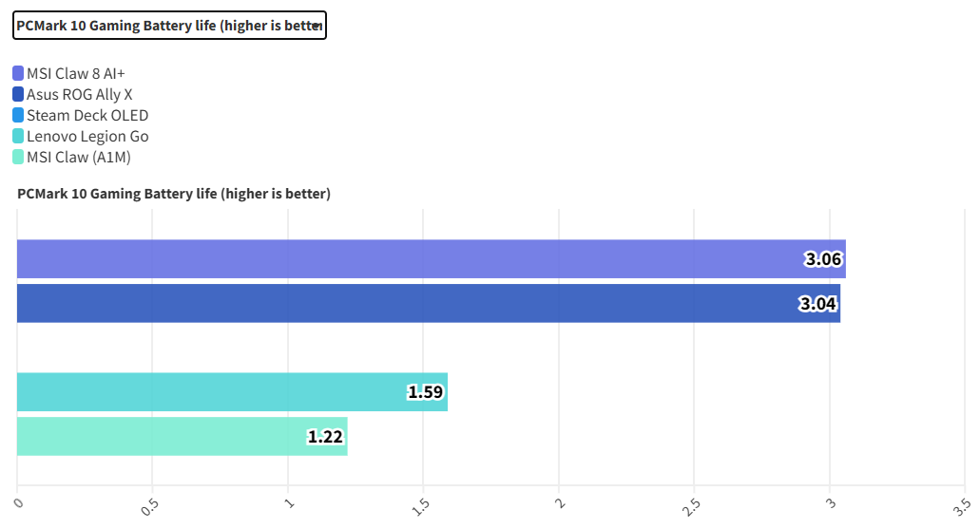The image size is (980, 529).
Task: Toggle the Steam Deck OLED legend label
Action: 87,116
